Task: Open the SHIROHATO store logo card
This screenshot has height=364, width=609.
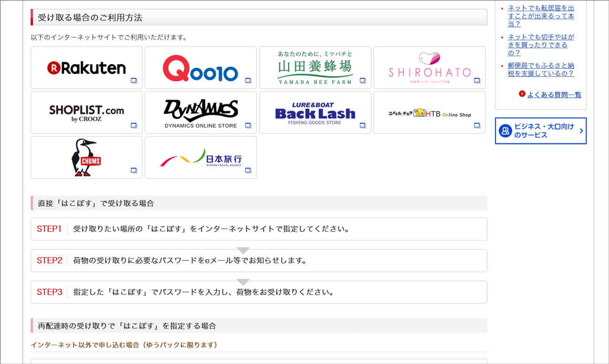Action: 430,67
